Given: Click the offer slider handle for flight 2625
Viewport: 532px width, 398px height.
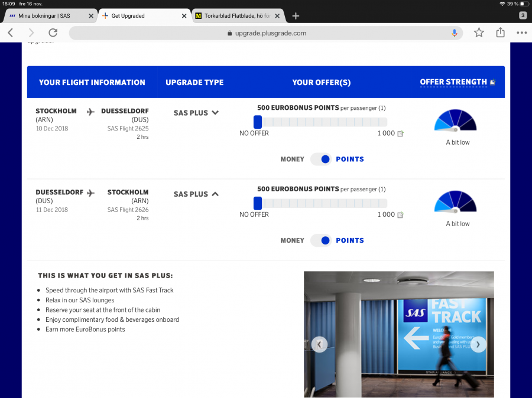Looking at the screenshot, I should pyautogui.click(x=258, y=122).
